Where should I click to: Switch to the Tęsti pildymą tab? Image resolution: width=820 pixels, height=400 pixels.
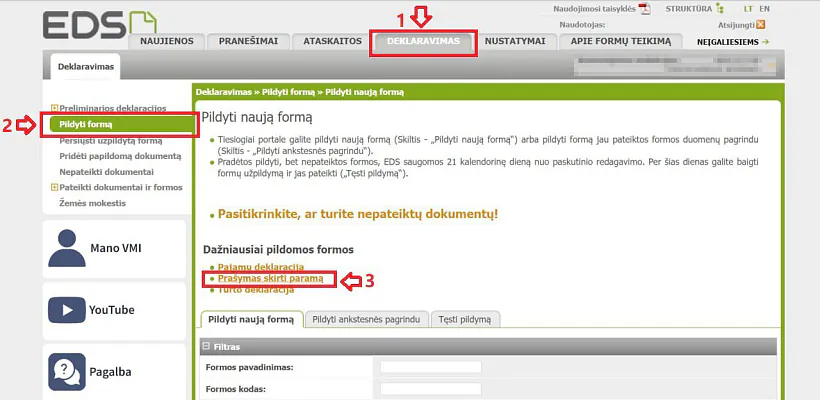click(469, 319)
